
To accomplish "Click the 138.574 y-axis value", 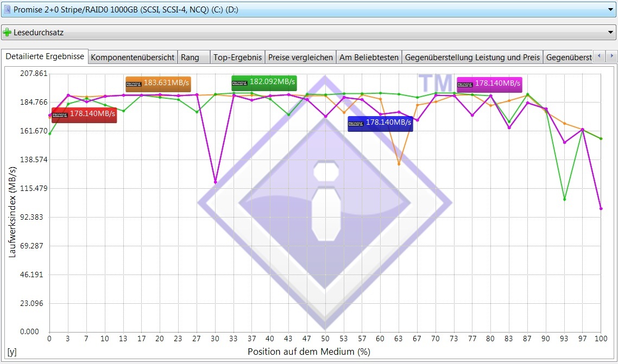I will pos(34,160).
